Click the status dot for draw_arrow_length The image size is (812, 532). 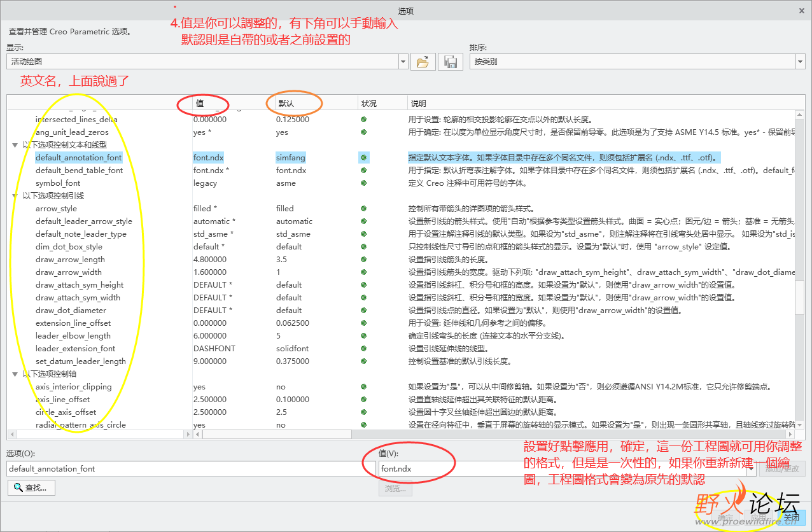tap(363, 260)
